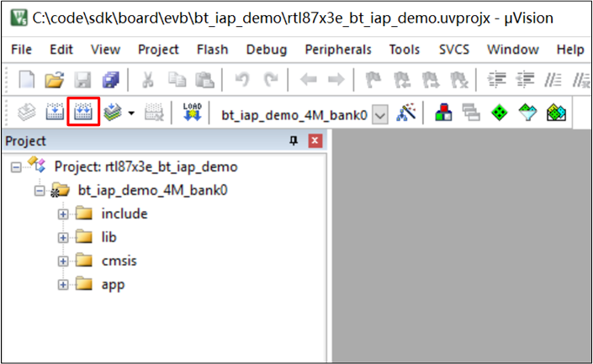Open Manage Run-Time Environment with the green diamond icon
Viewport: 593px width, 364px height.
499,113
